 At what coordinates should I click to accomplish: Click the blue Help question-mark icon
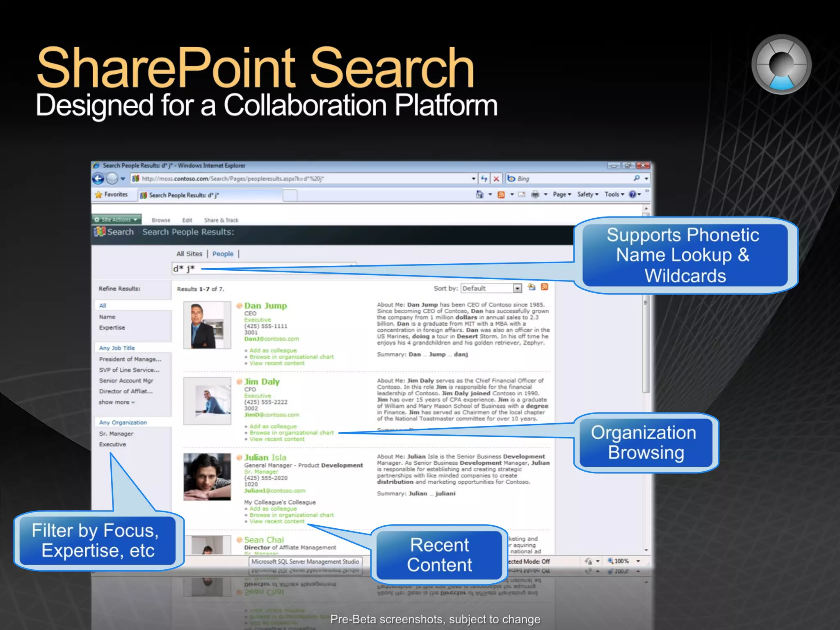[x=632, y=194]
